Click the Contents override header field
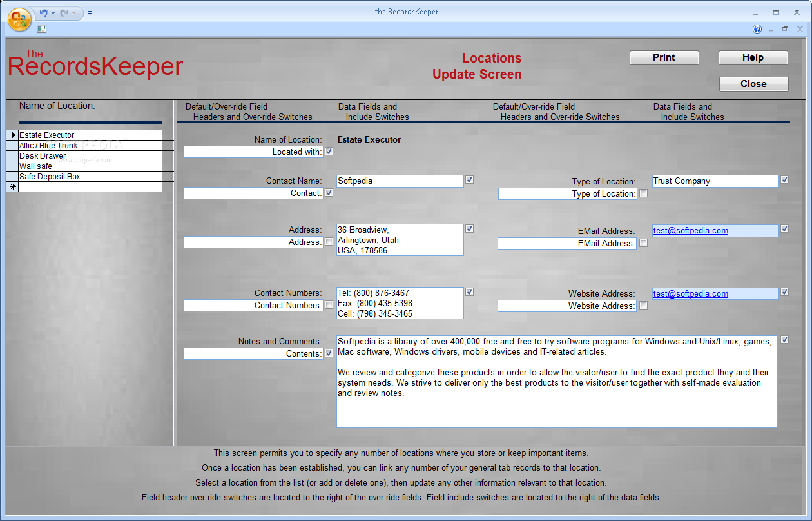Screen dimensions: 812x521 (254, 354)
